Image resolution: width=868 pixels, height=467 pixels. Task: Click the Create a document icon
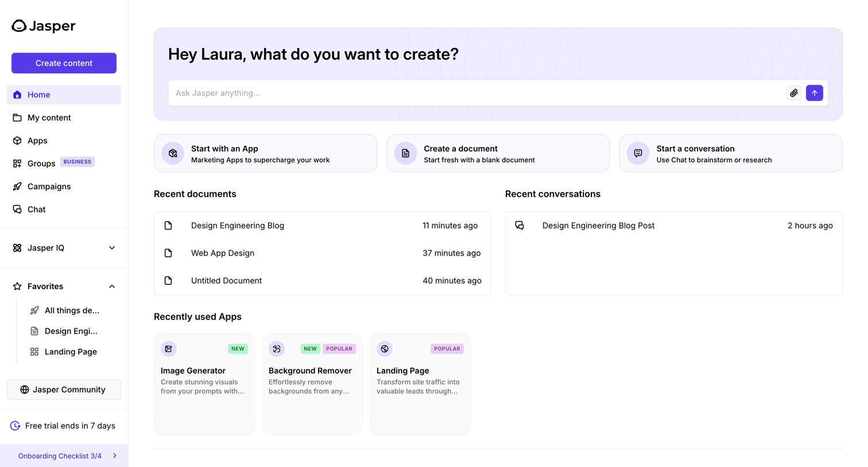[x=405, y=153]
